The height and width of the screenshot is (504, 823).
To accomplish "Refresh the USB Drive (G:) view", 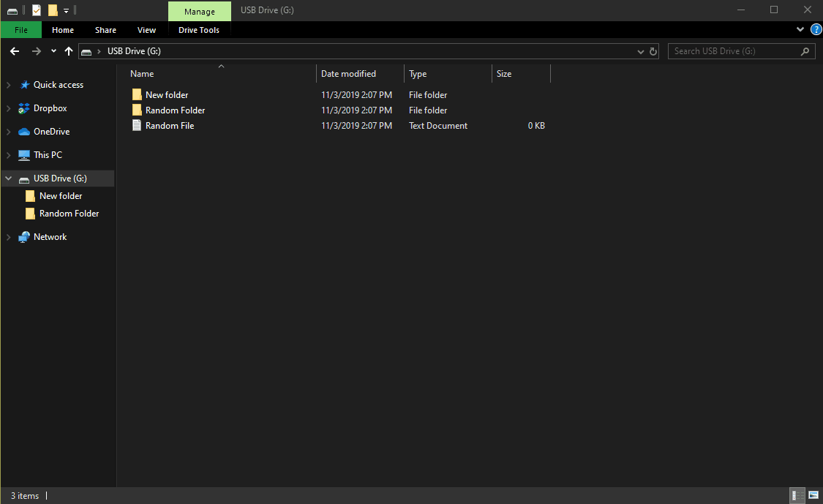I will [653, 51].
